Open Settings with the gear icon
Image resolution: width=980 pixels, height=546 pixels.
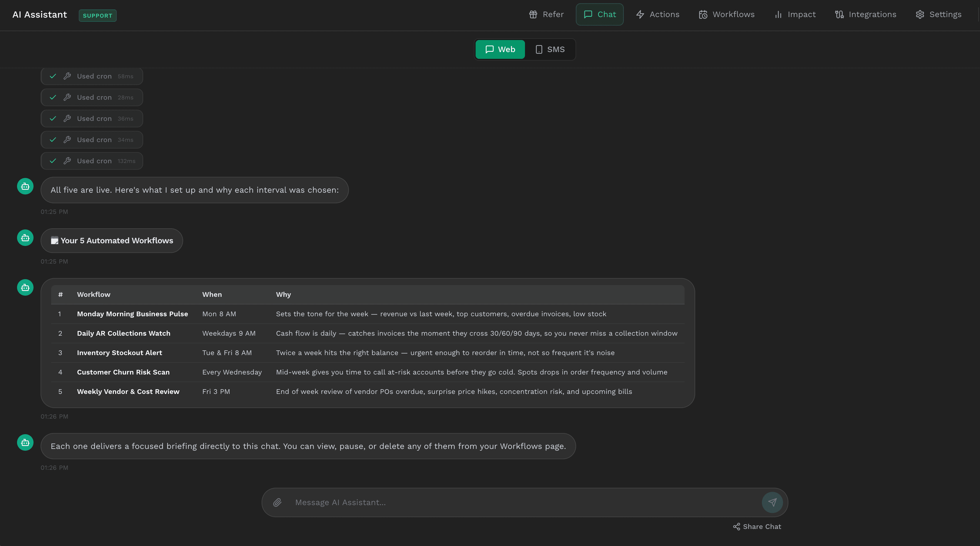point(920,14)
